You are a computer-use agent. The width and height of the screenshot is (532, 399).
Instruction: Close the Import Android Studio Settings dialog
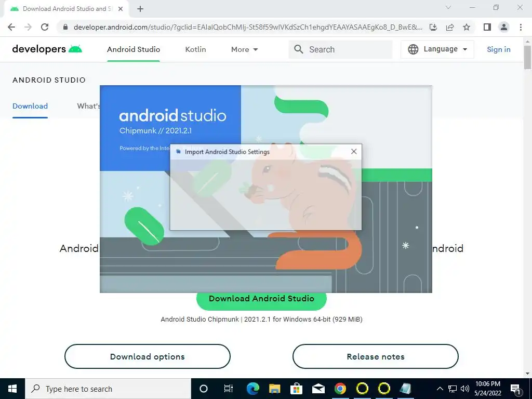pyautogui.click(x=354, y=152)
